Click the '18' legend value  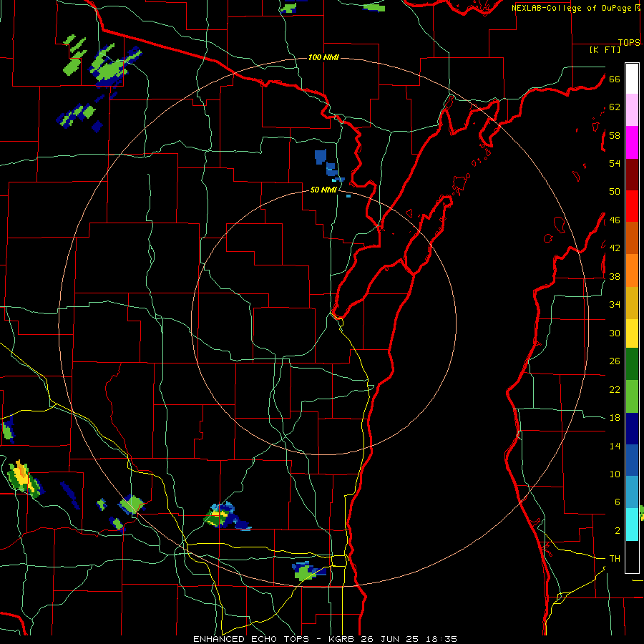pyautogui.click(x=615, y=418)
